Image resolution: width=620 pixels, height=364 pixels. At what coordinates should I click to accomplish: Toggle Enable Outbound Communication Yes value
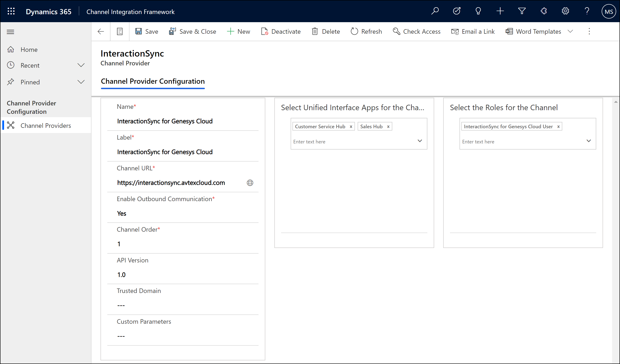122,214
